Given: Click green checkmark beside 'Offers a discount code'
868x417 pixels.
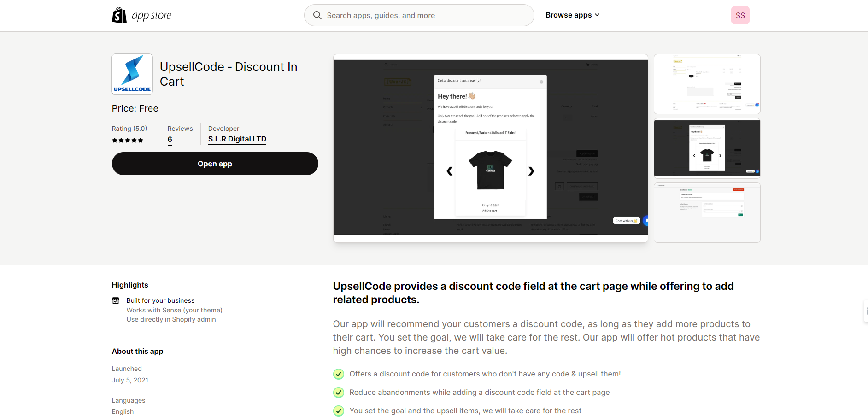Looking at the screenshot, I should click(x=339, y=374).
